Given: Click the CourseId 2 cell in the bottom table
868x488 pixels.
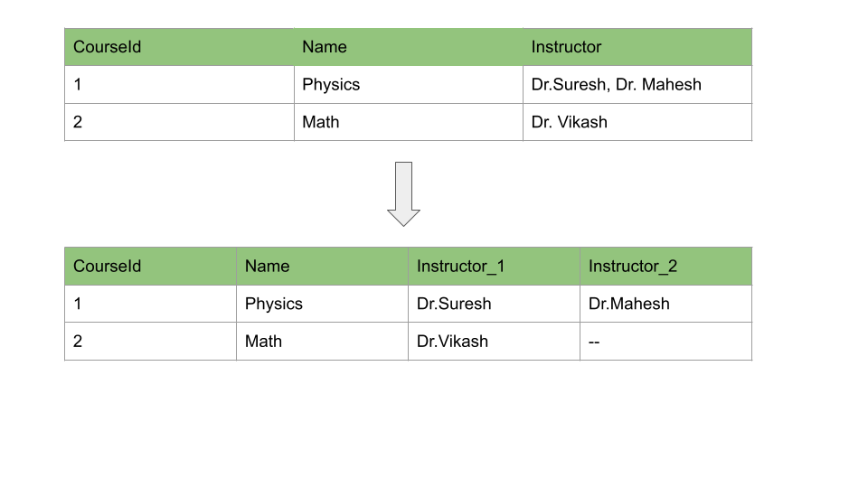Looking at the screenshot, I should (x=151, y=342).
